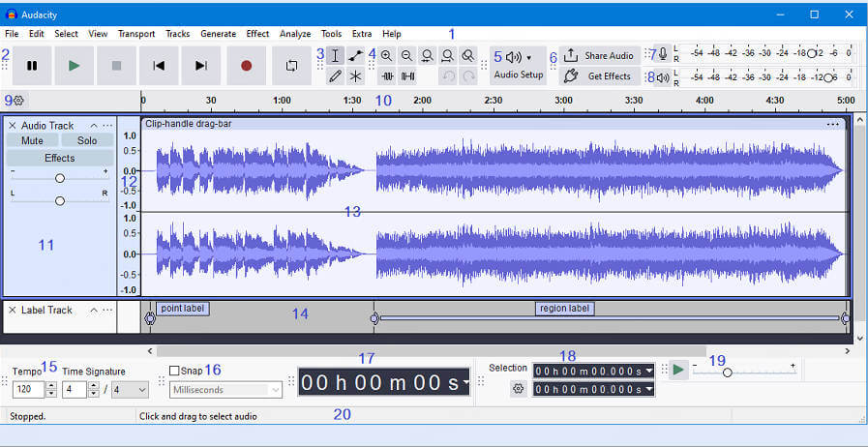Image resolution: width=868 pixels, height=447 pixels.
Task: Skip to end of project
Action: pos(201,66)
